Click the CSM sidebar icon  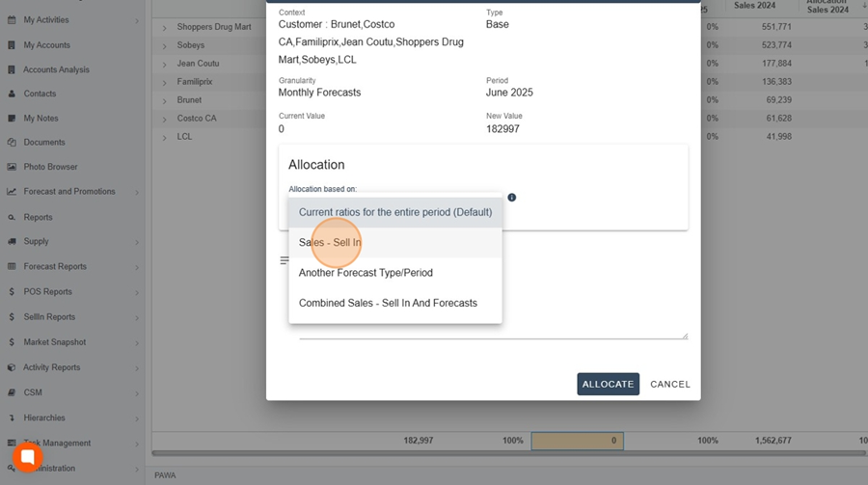[12, 392]
